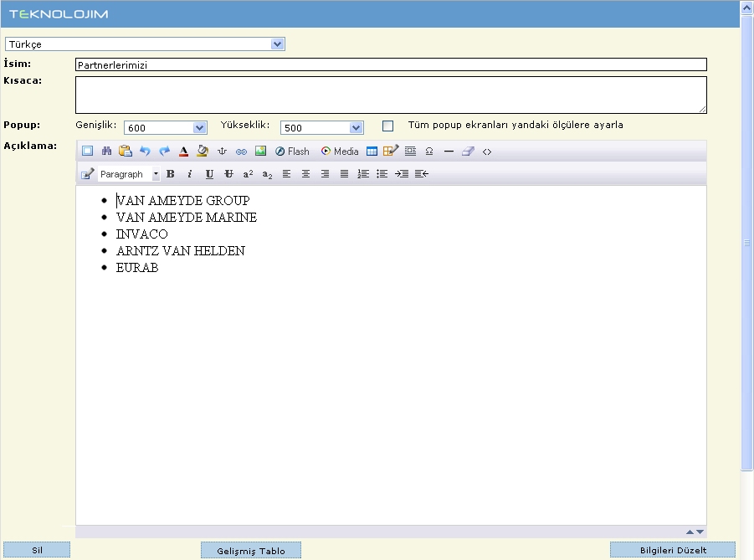This screenshot has width=754, height=560.
Task: Click the VAN AMEYDE MARINE list item
Action: click(187, 218)
